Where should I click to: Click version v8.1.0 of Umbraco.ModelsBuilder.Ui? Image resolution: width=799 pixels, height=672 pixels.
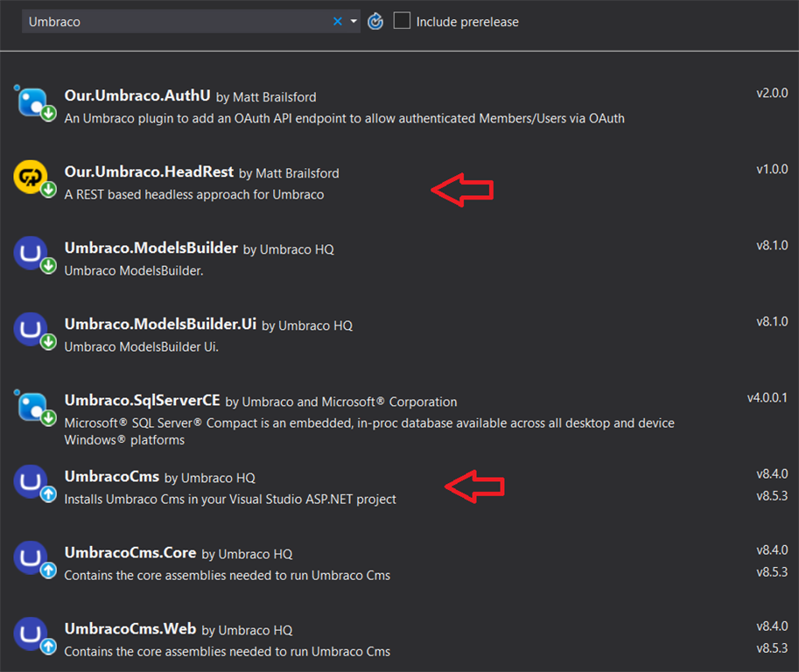click(x=772, y=321)
